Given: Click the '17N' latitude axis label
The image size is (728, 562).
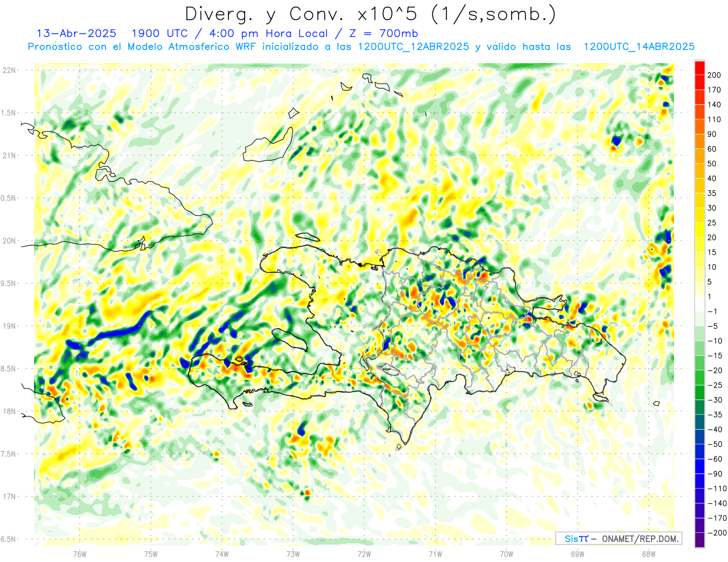Looking at the screenshot, I should coord(9,497).
